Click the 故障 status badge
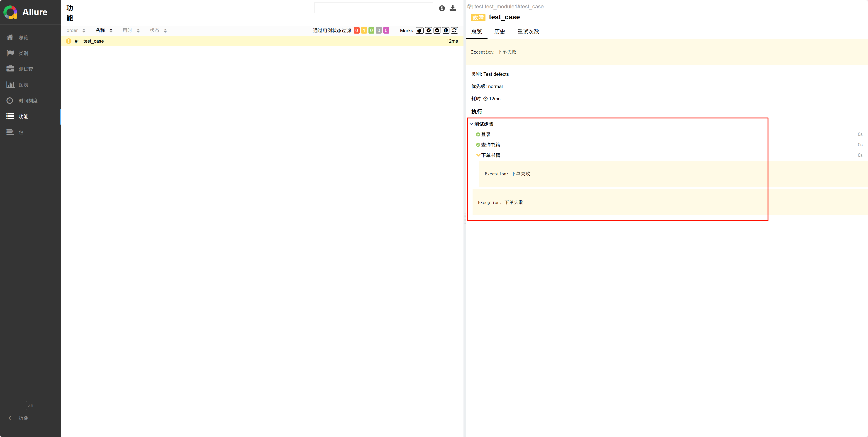The width and height of the screenshot is (868, 437). click(x=478, y=17)
